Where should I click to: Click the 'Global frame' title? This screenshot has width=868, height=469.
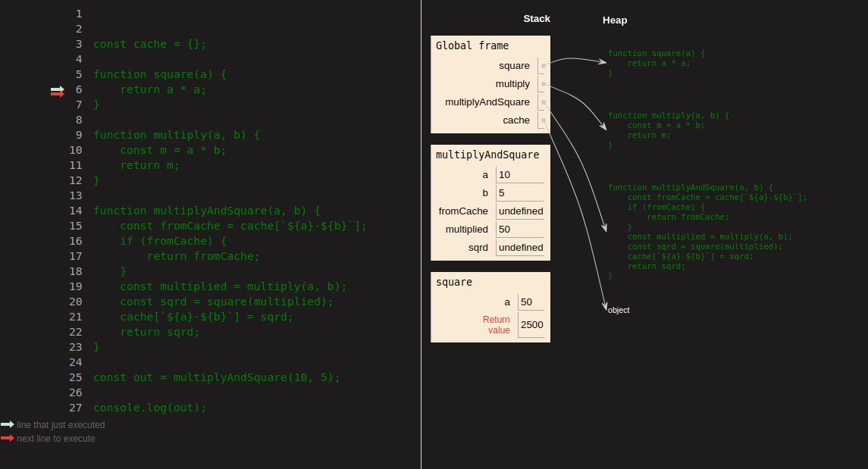[472, 45]
